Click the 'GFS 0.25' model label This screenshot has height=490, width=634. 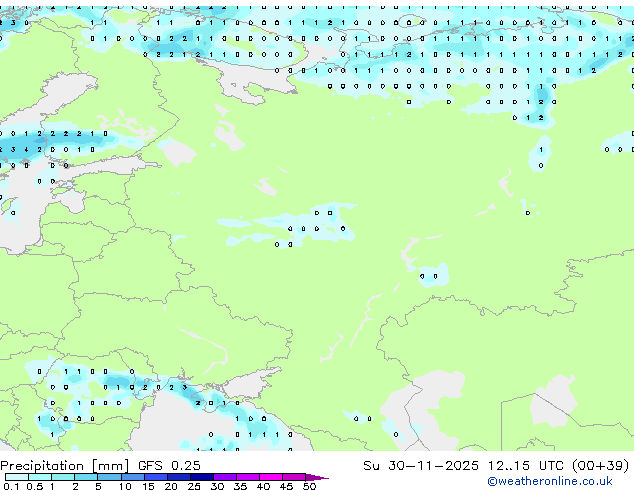pyautogui.click(x=169, y=466)
